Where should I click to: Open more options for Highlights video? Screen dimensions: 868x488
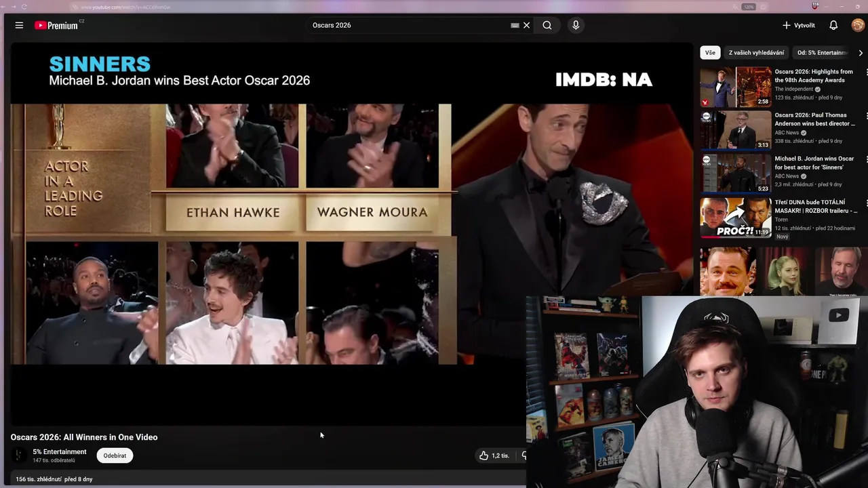tap(865, 72)
